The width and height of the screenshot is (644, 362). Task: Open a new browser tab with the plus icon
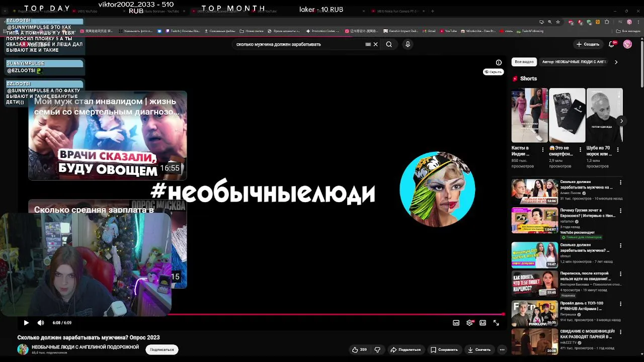tap(433, 11)
